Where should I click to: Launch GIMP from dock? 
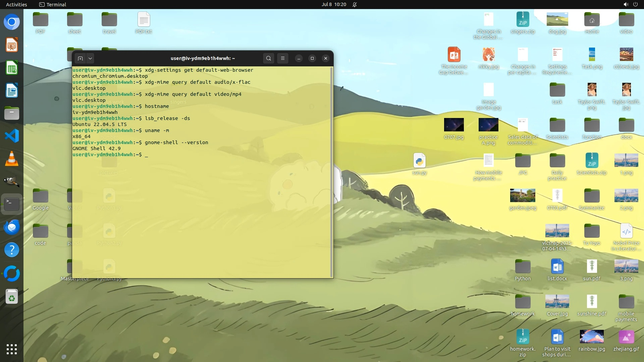coord(12,181)
